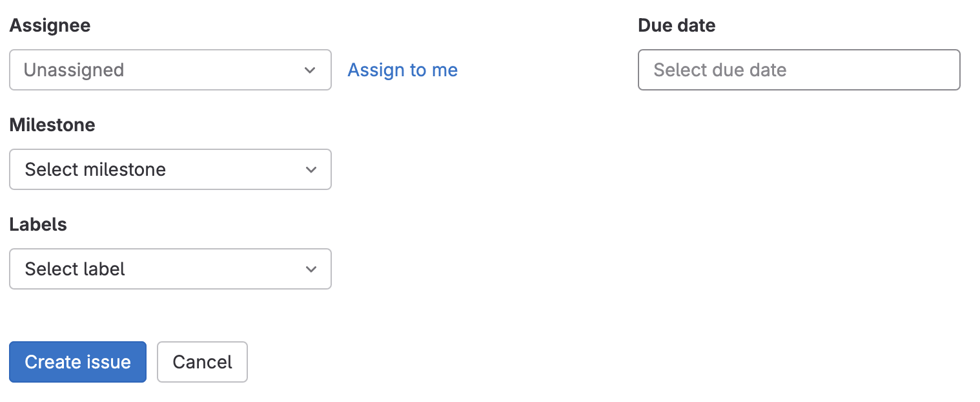Open the Select label dropdown
Viewport: 980px width, 402px height.
170,269
